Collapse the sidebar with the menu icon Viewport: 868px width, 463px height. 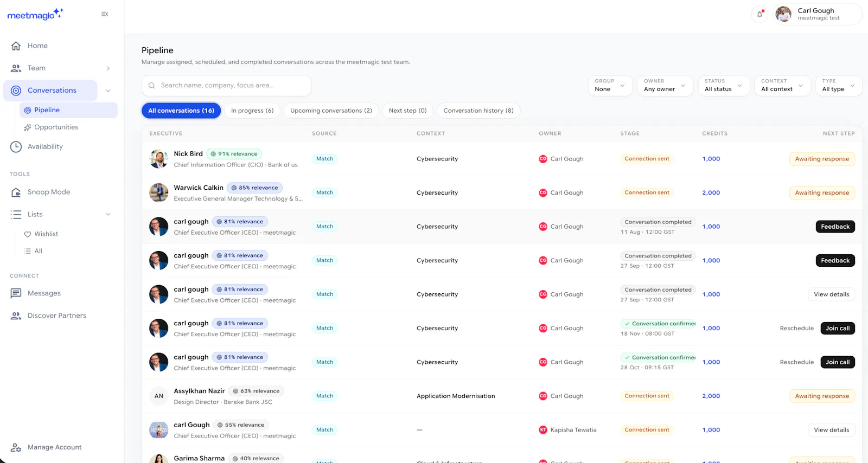point(105,14)
